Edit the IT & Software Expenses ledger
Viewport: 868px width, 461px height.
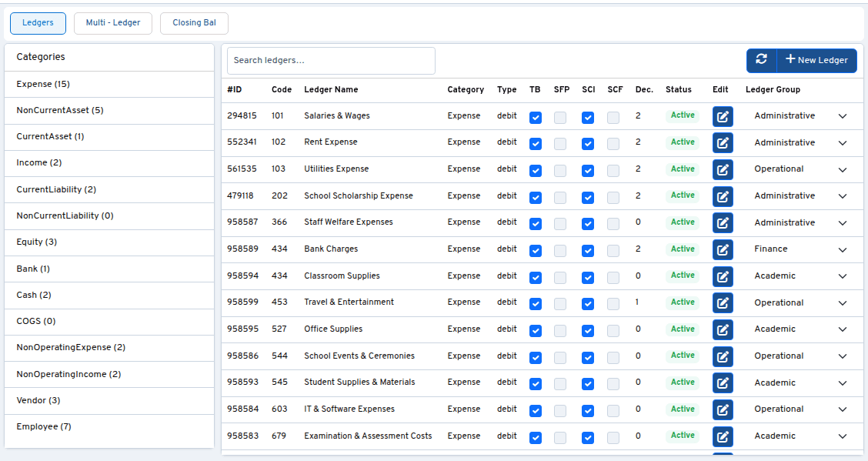(723, 409)
